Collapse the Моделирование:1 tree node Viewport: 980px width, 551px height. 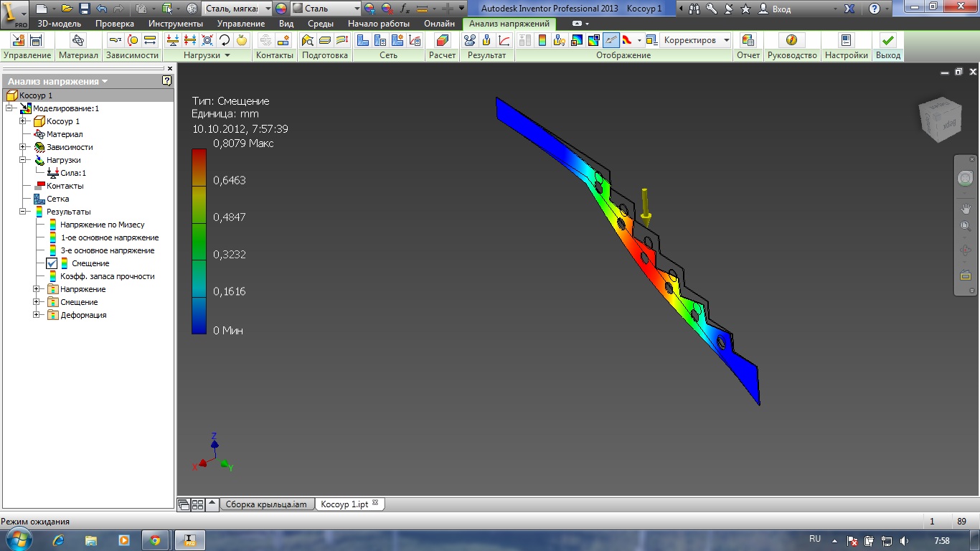[10, 108]
